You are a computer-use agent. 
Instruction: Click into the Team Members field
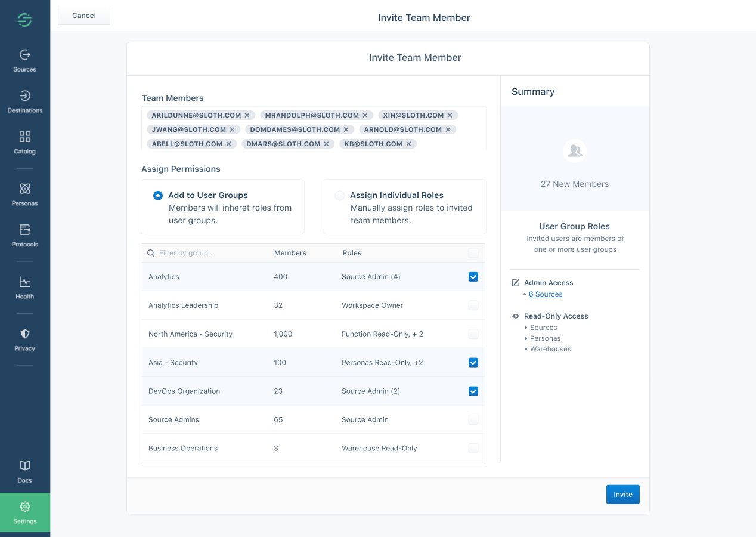click(314, 128)
